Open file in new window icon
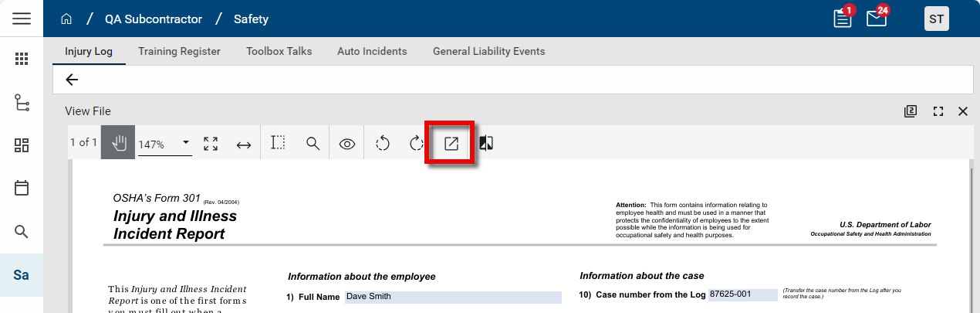Viewport: 980px width, 313px height. [x=451, y=143]
